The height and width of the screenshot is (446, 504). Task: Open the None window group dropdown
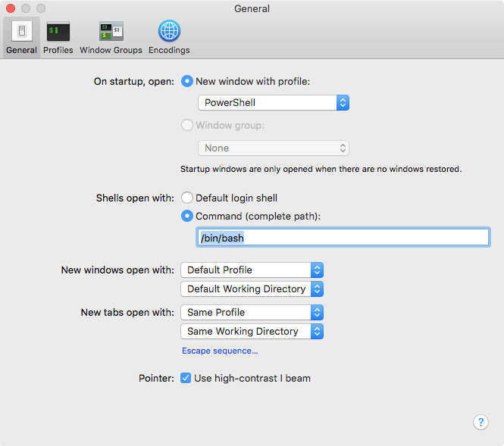[274, 148]
